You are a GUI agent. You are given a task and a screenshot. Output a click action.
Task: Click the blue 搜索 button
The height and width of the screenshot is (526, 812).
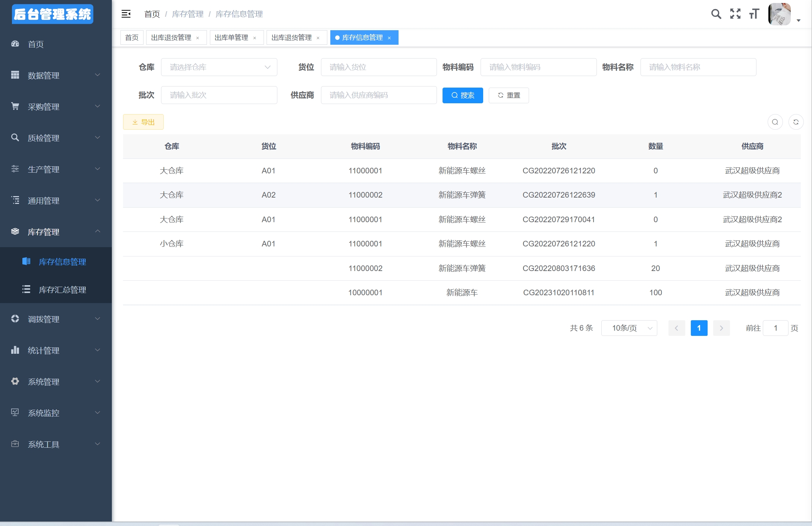pyautogui.click(x=462, y=95)
